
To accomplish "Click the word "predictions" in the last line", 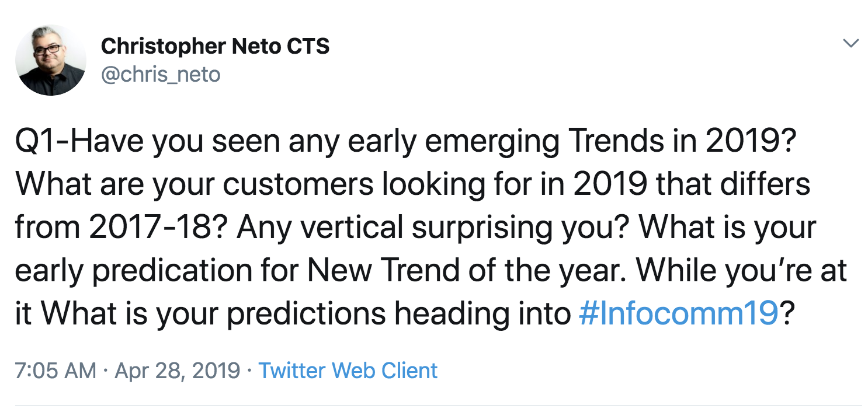I will [x=306, y=314].
